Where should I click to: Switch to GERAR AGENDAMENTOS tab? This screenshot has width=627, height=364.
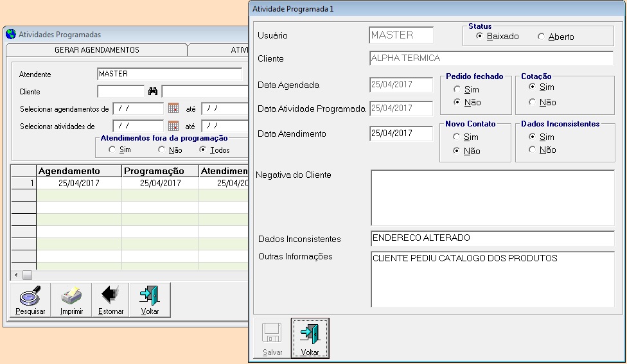96,50
